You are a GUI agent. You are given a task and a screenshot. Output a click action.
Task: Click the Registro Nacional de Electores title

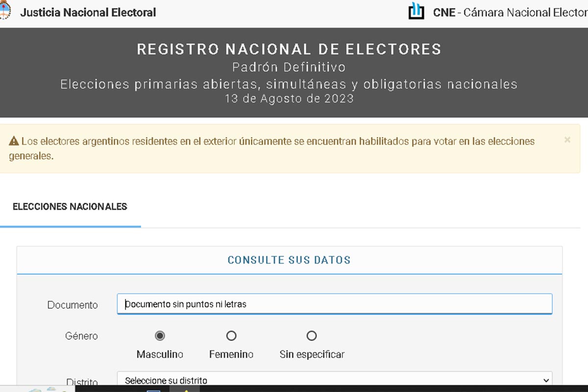pyautogui.click(x=289, y=49)
